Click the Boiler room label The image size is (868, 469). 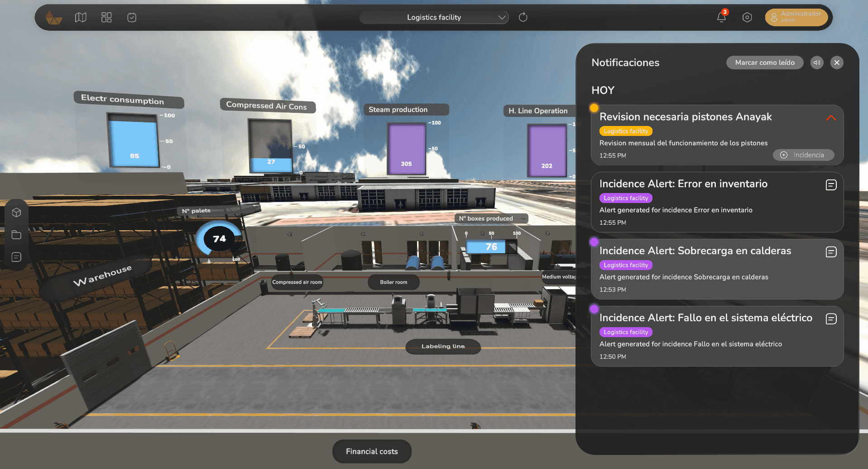pos(393,282)
